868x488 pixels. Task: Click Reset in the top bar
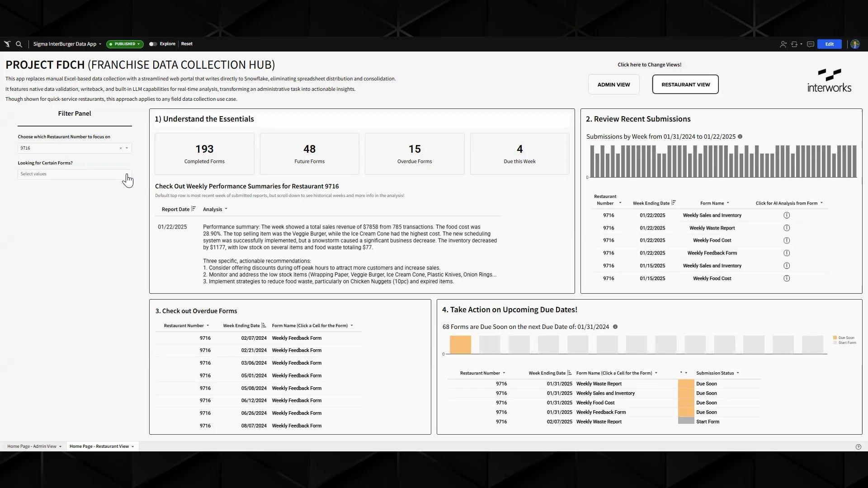point(187,44)
